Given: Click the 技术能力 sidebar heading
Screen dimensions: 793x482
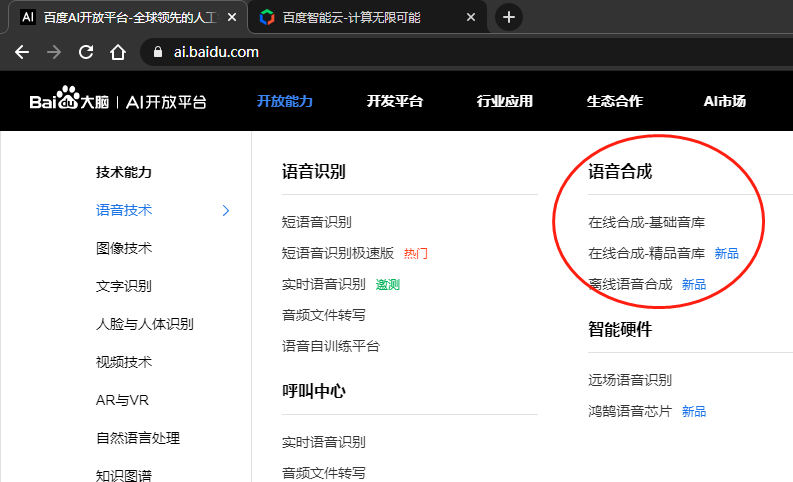Looking at the screenshot, I should [124, 172].
